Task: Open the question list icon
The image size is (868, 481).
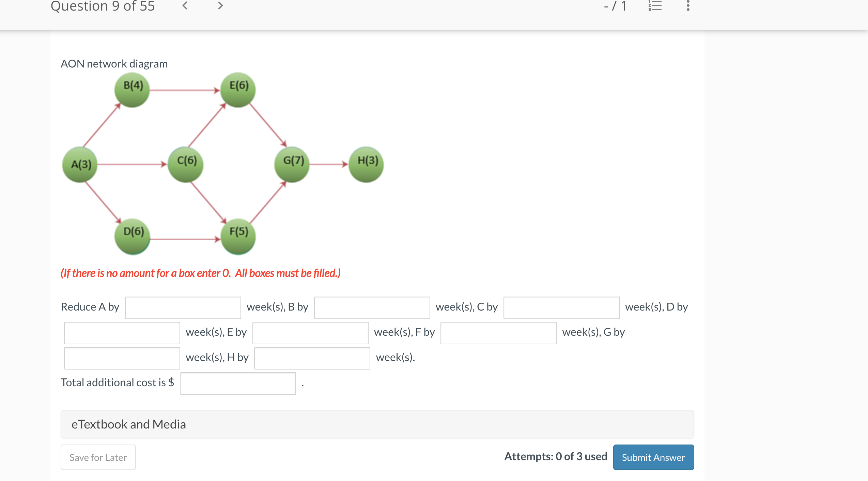Action: point(655,5)
